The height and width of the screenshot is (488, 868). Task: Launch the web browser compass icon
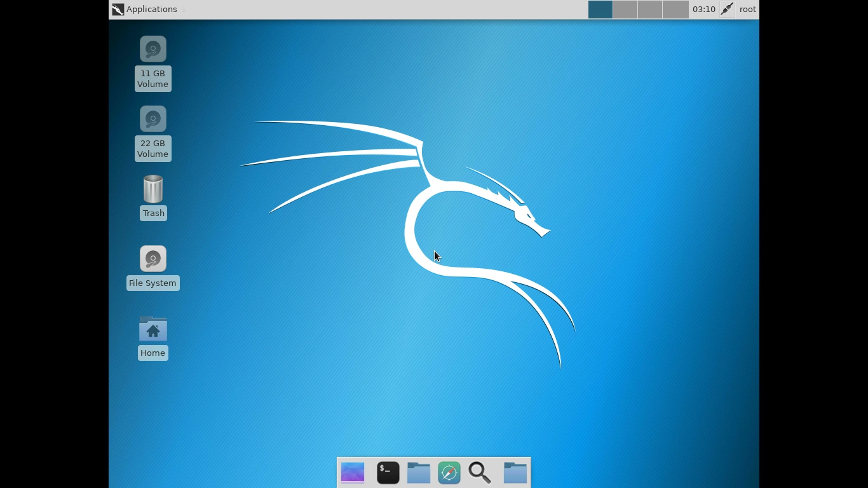click(449, 473)
